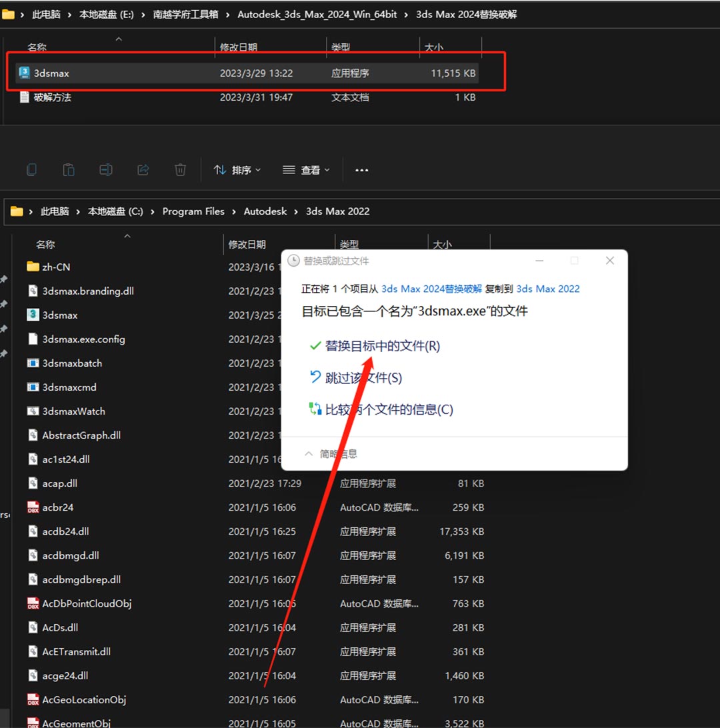720x728 pixels.
Task: Click the acbr24 DBX file icon
Action: tap(33, 507)
